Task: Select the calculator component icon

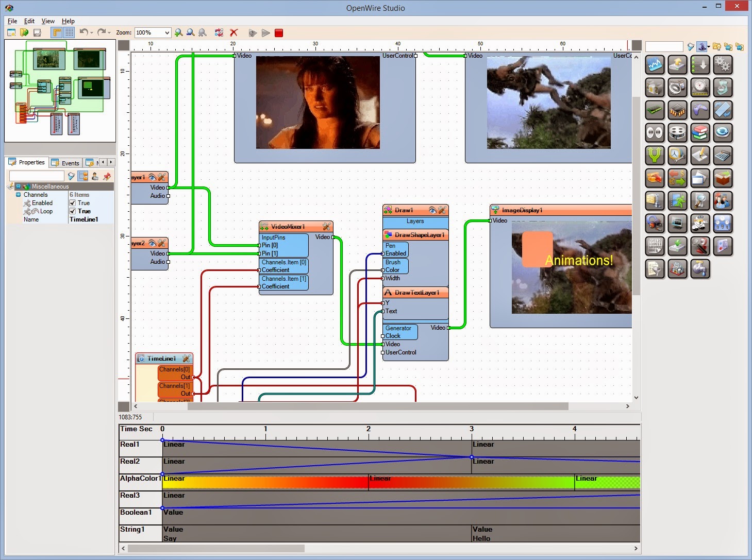Action: click(x=723, y=155)
